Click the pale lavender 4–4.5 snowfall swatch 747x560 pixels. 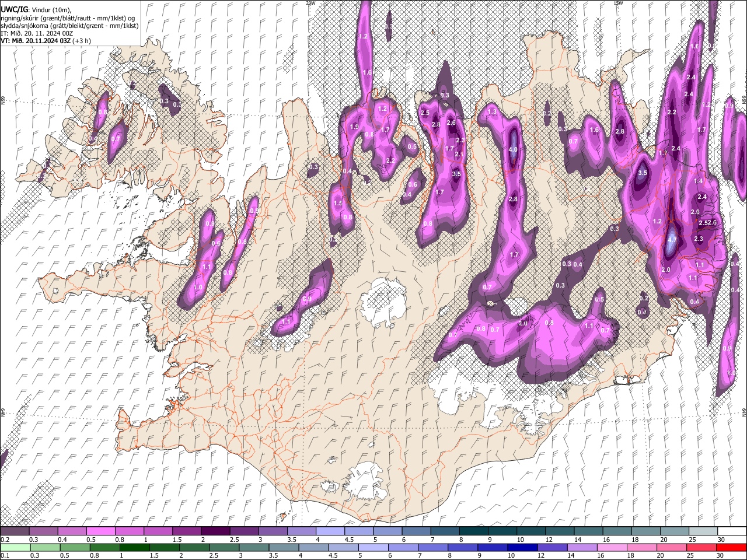[x=329, y=531]
